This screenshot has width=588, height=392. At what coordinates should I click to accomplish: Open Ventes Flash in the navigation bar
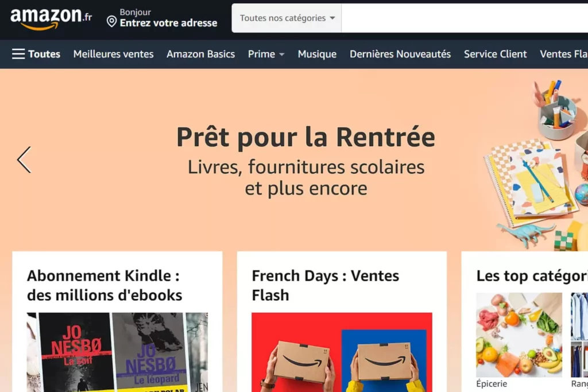tap(564, 54)
